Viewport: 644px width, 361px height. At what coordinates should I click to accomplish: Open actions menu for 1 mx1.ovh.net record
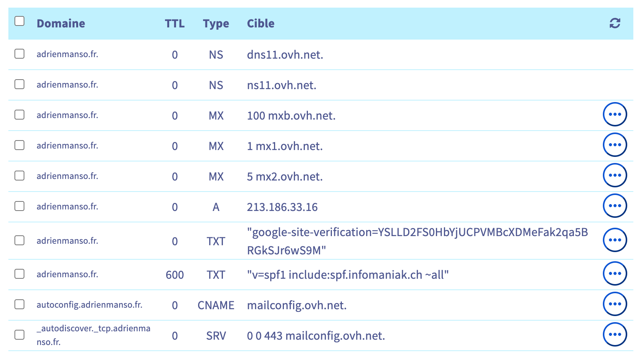point(615,145)
